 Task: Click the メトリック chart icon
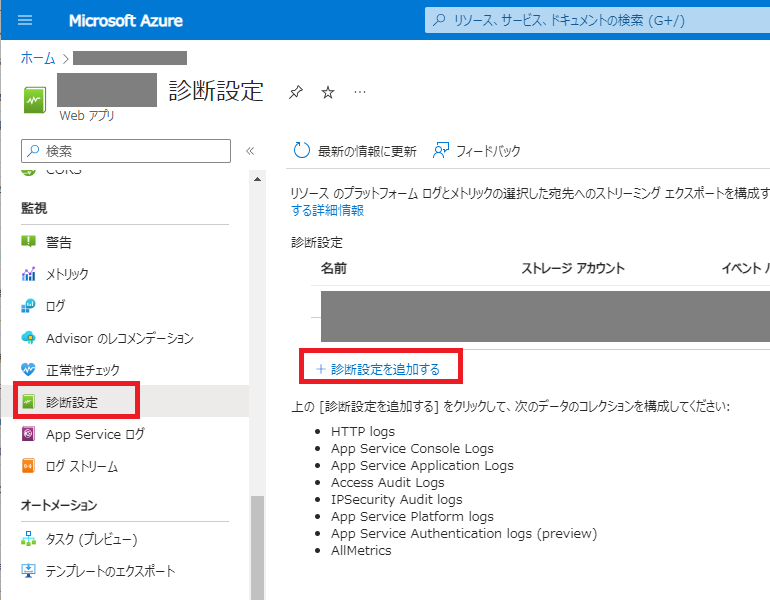tap(28, 273)
